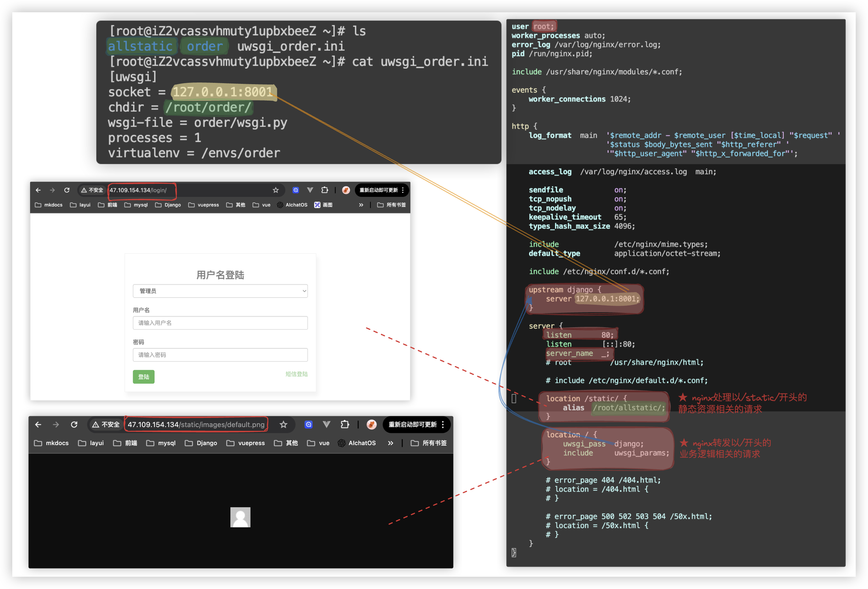Click back arrow in lower browser window
The height and width of the screenshot is (589, 868).
click(x=38, y=424)
